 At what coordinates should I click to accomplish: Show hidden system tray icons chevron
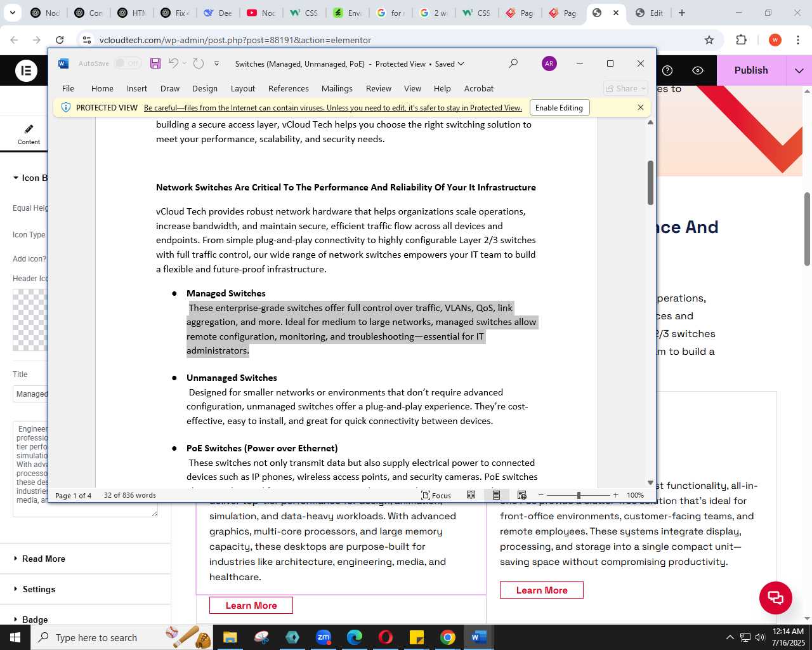click(x=730, y=637)
